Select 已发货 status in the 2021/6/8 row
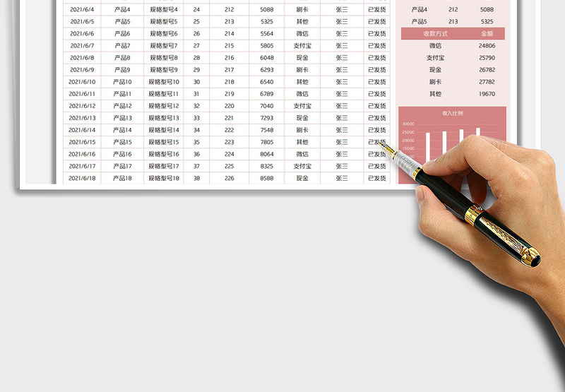 [x=377, y=58]
